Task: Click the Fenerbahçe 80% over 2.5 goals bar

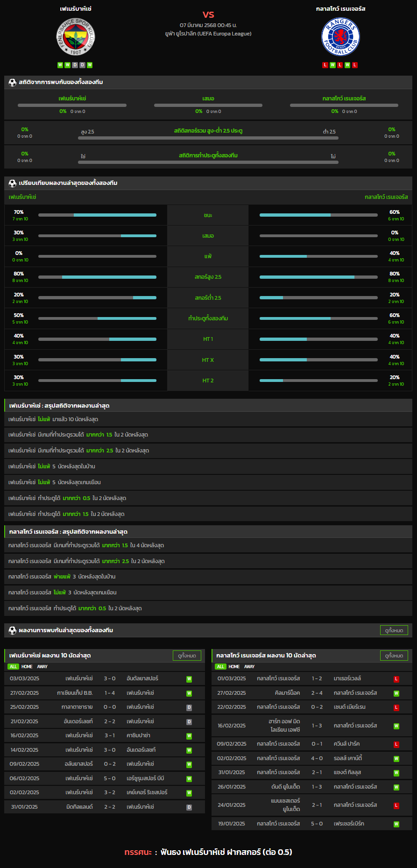Action: [x=97, y=277]
